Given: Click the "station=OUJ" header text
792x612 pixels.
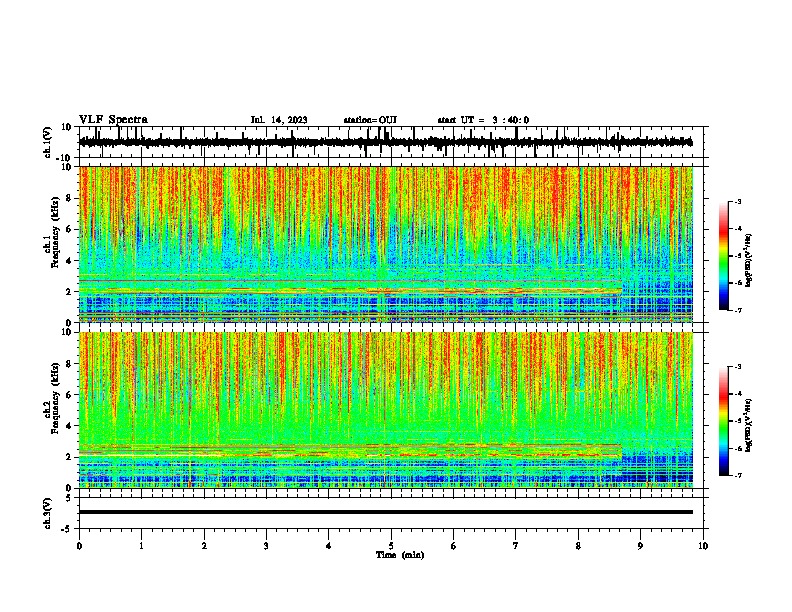Looking at the screenshot, I should click(x=370, y=120).
